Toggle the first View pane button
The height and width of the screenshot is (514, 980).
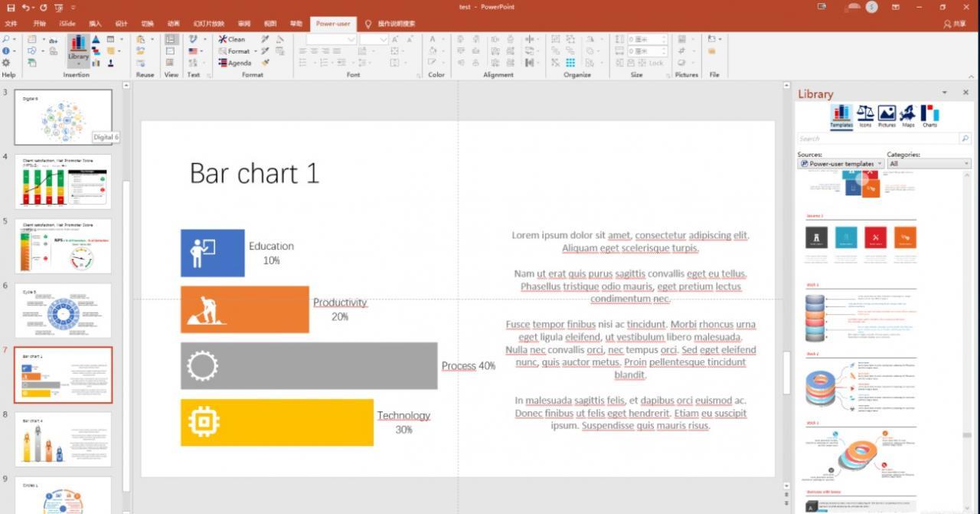171,39
